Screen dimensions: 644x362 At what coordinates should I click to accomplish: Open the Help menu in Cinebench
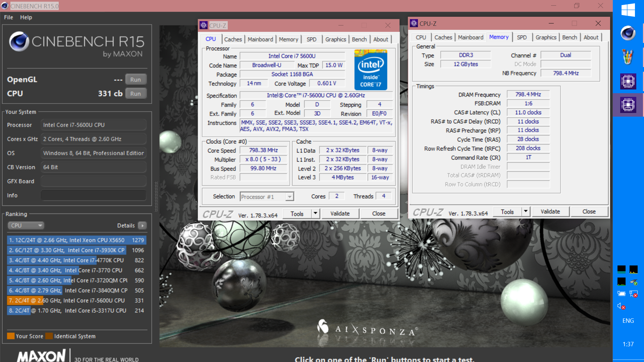point(26,17)
